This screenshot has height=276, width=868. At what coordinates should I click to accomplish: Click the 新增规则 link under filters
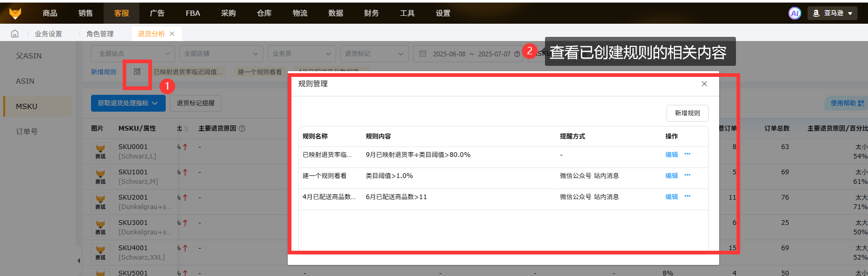pos(104,72)
